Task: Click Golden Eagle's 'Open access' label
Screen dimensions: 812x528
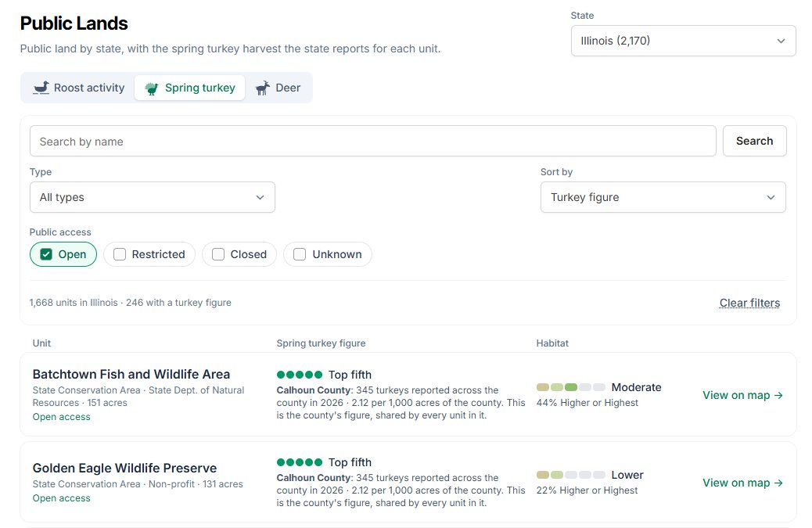Action: click(61, 498)
